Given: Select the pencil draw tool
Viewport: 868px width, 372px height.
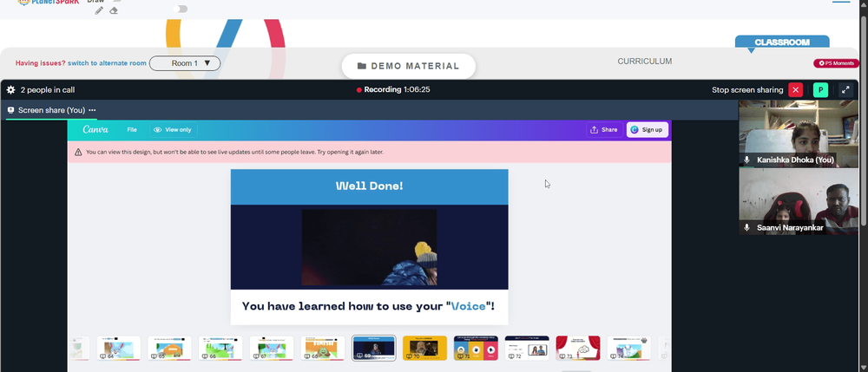Looking at the screenshot, I should pyautogui.click(x=99, y=10).
